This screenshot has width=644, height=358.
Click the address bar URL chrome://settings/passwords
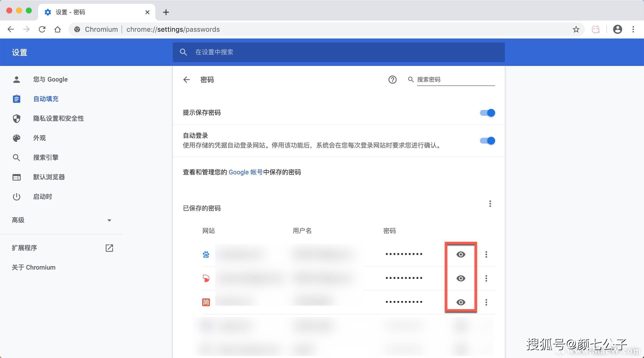tap(173, 30)
